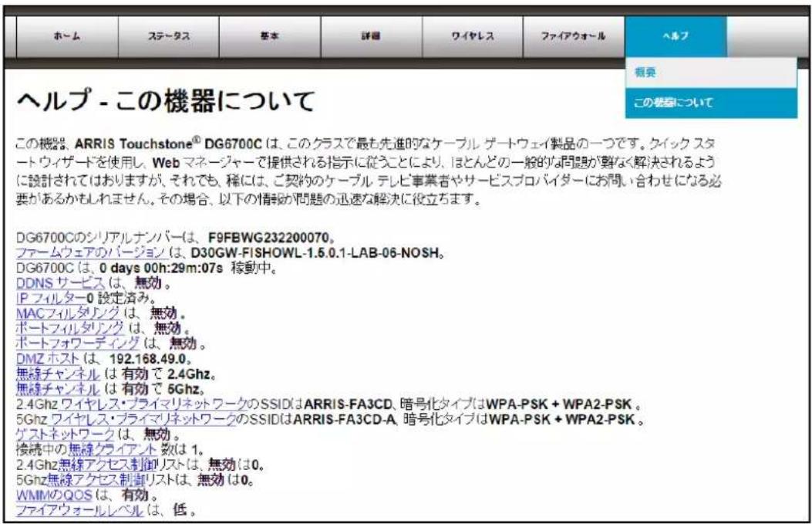Select the ファイアウォール tab
Viewport: 812px width, 524px height.
(x=574, y=36)
